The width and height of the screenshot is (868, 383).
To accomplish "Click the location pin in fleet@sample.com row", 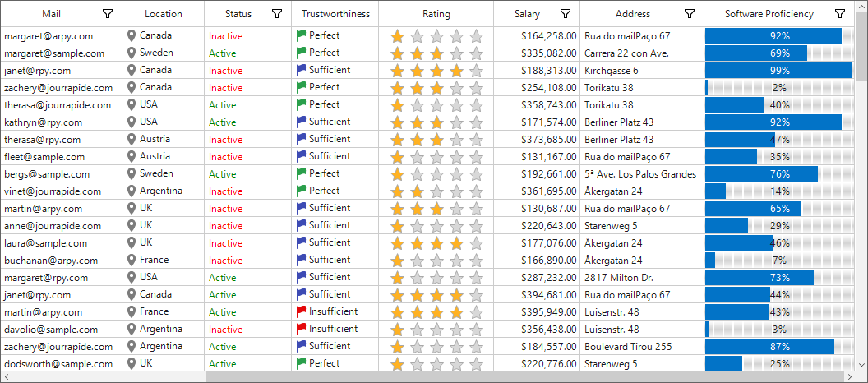I will pyautogui.click(x=132, y=157).
